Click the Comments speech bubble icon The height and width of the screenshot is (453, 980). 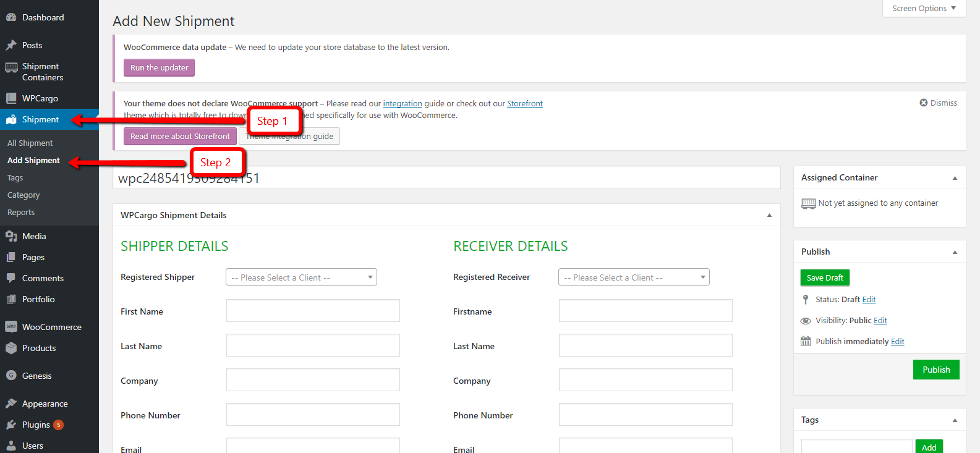pyautogui.click(x=11, y=278)
